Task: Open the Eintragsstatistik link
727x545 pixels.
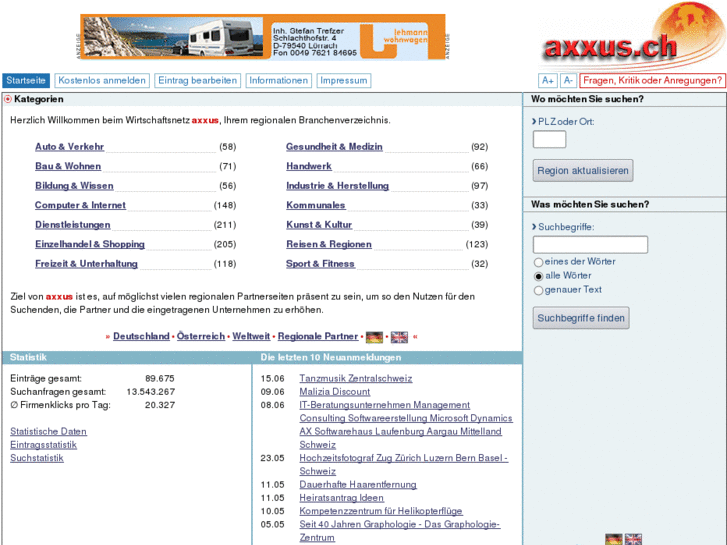Action: point(44,445)
